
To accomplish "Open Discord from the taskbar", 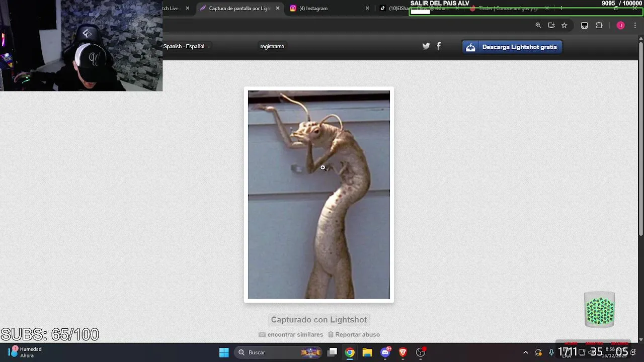I will point(385,352).
